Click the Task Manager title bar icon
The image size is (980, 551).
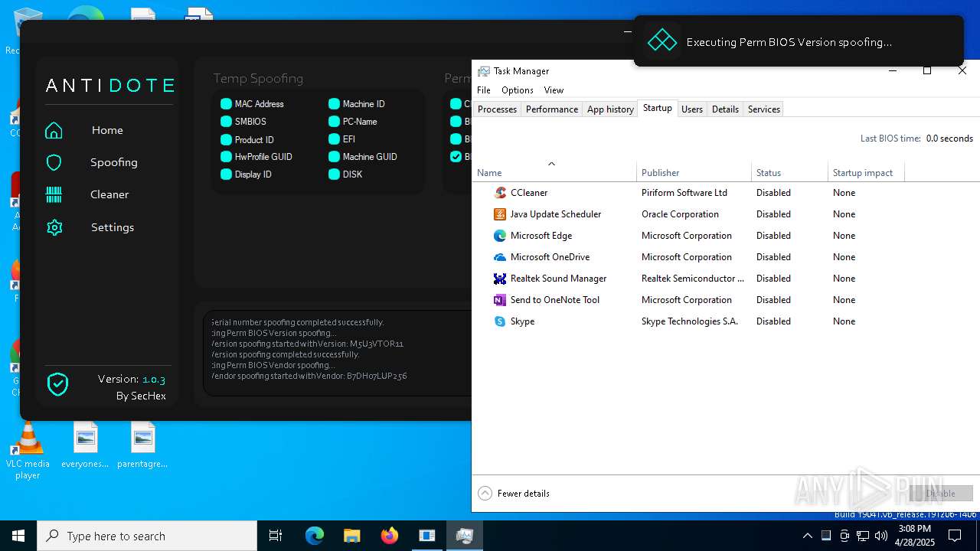(x=483, y=71)
